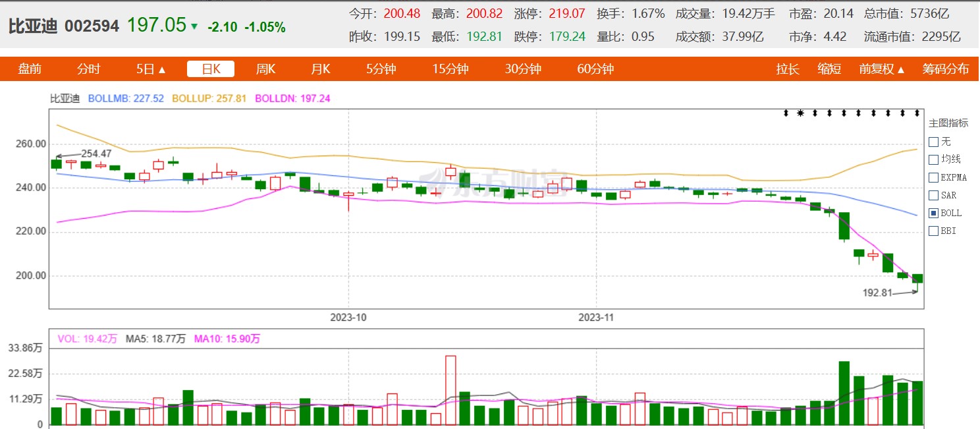Click the 主图指标 panel heading
The image size is (980, 429).
click(948, 123)
